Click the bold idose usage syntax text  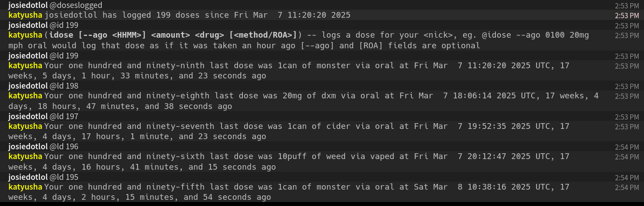click(174, 35)
